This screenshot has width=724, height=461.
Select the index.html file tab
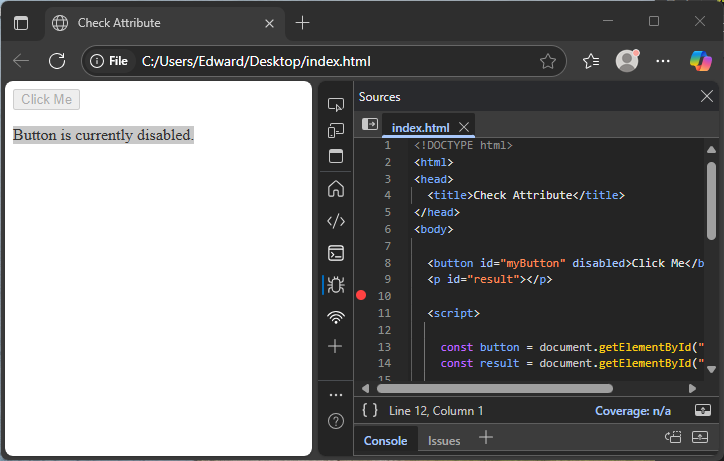(420, 127)
